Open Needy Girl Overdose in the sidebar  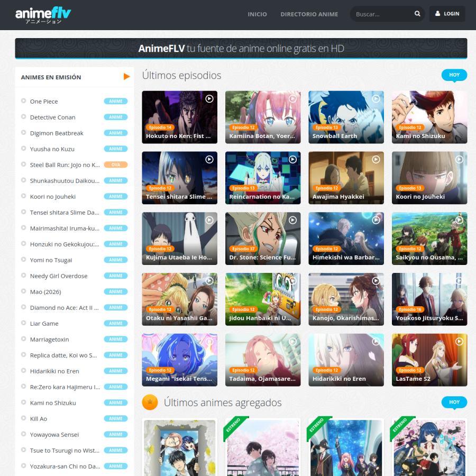[x=59, y=276]
